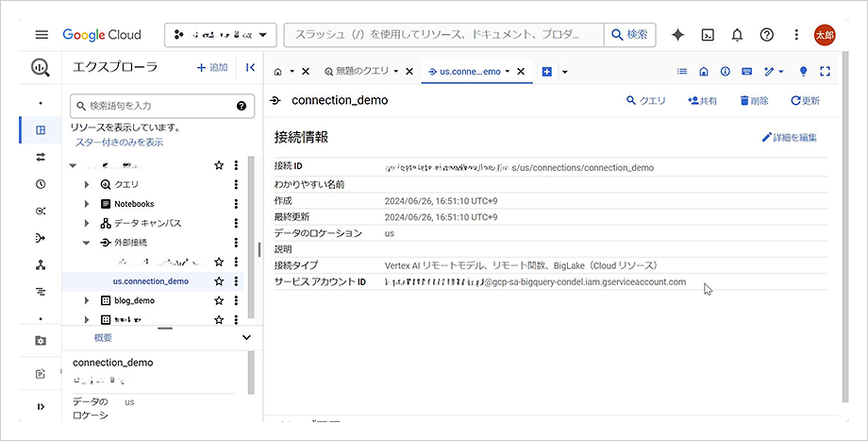Open the info icon in tab toolbar
Image resolution: width=868 pixels, height=441 pixels.
pyautogui.click(x=726, y=72)
